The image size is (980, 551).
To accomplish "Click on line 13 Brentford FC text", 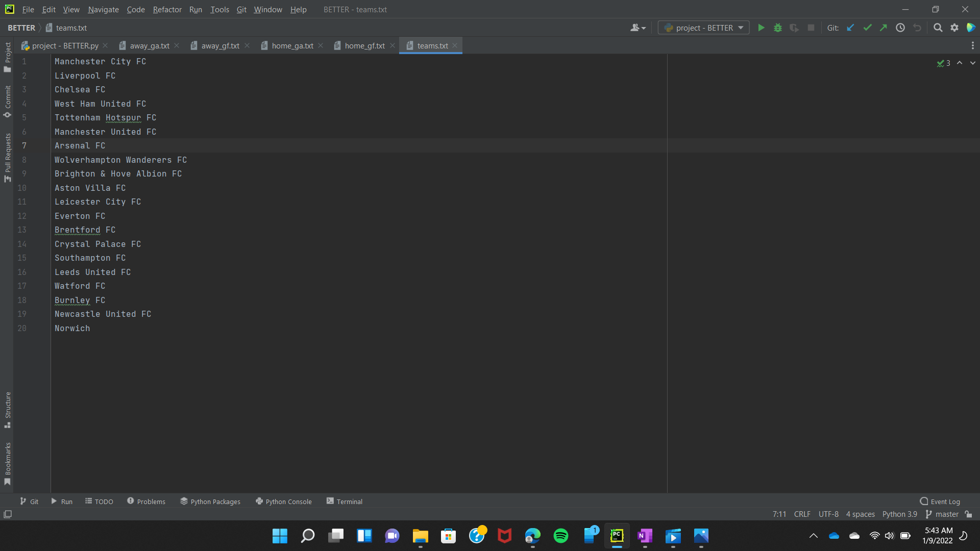I will pyautogui.click(x=85, y=230).
